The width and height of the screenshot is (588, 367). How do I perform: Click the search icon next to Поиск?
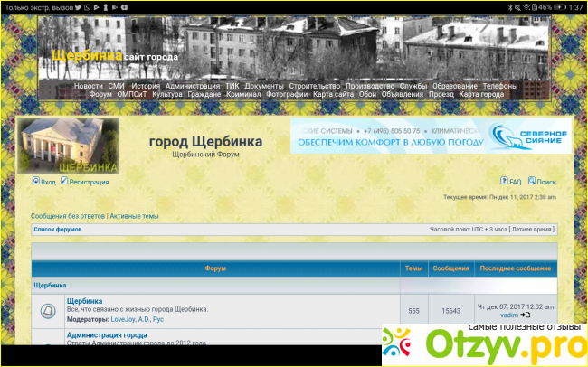[532, 182]
